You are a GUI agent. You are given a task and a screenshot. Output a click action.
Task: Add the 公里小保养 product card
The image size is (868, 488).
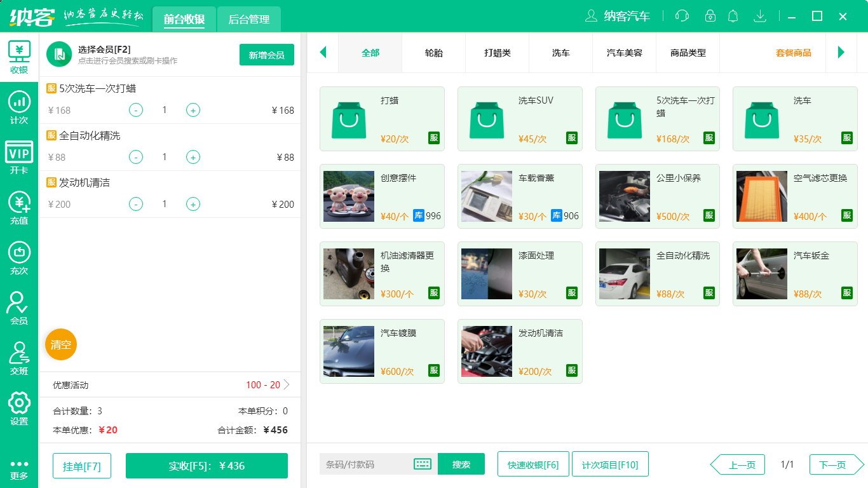coord(658,196)
